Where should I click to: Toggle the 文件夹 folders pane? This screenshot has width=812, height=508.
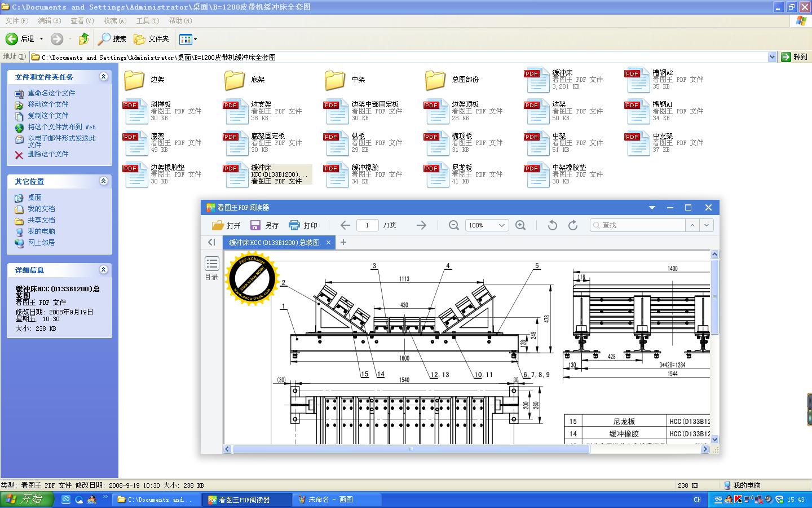tap(152, 39)
